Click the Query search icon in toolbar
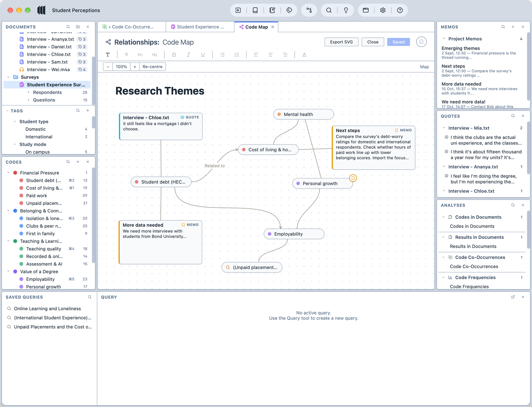The height and width of the screenshot is (407, 532). tap(329, 10)
